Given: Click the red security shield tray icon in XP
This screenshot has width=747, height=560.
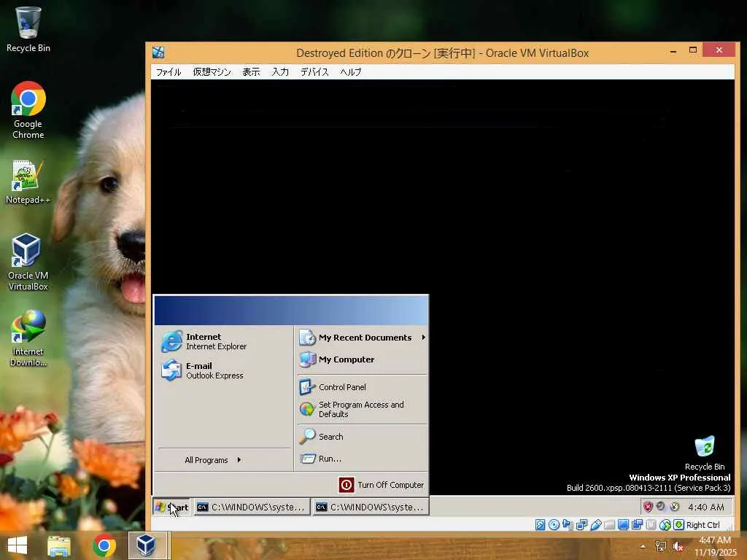Looking at the screenshot, I should [648, 507].
